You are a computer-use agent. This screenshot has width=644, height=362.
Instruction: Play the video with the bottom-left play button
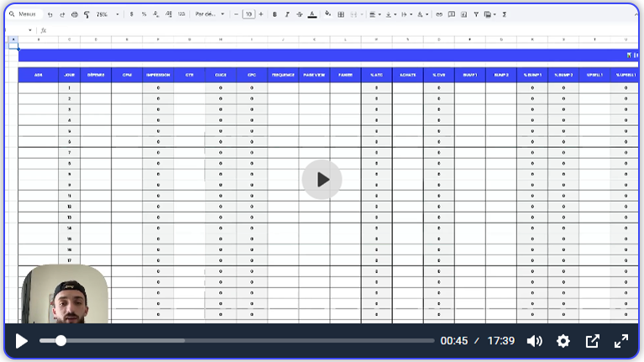[21, 341]
